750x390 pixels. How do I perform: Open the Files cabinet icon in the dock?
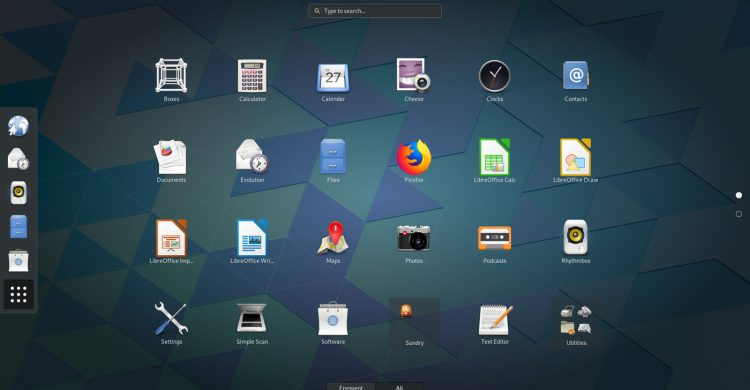pyautogui.click(x=19, y=226)
